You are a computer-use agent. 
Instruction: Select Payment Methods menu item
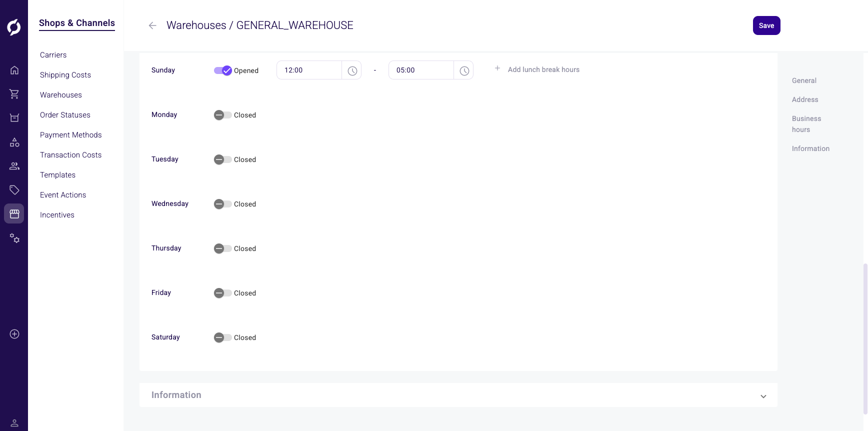70,135
